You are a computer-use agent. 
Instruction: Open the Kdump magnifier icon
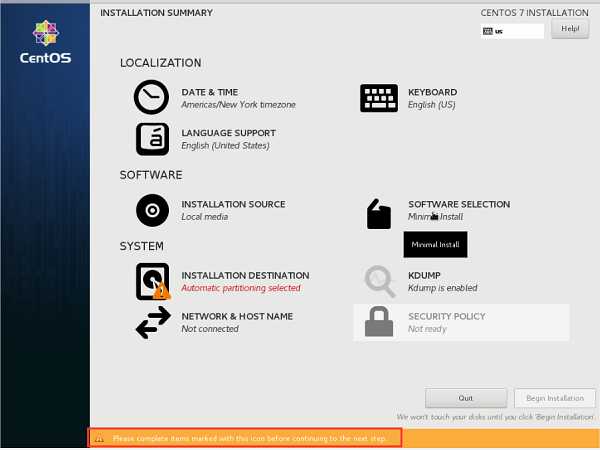click(x=380, y=281)
